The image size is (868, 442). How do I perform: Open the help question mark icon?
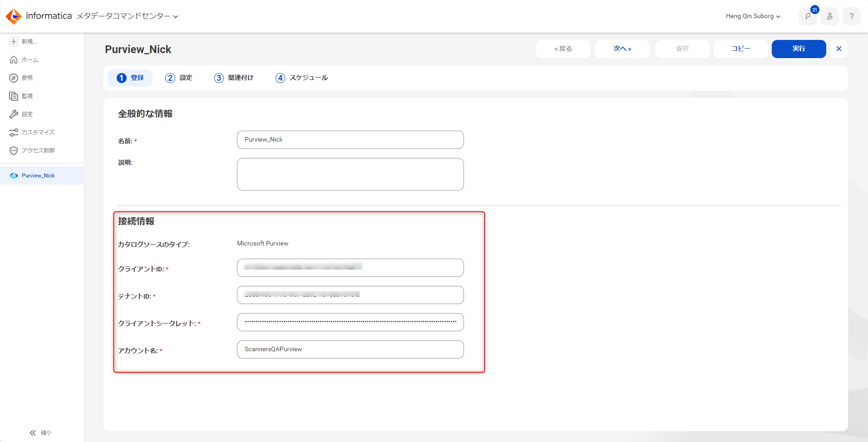(852, 16)
